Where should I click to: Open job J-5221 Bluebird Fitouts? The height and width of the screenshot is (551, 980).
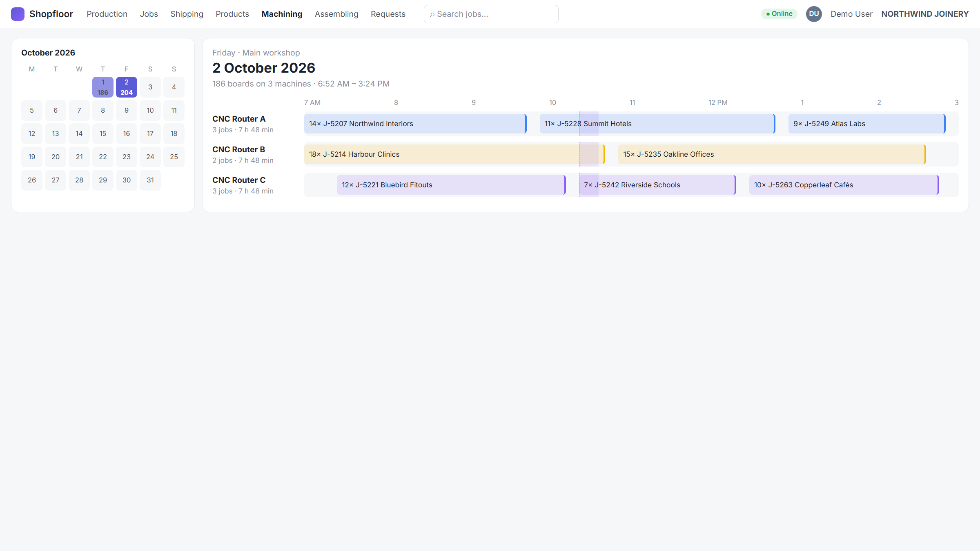pos(451,185)
